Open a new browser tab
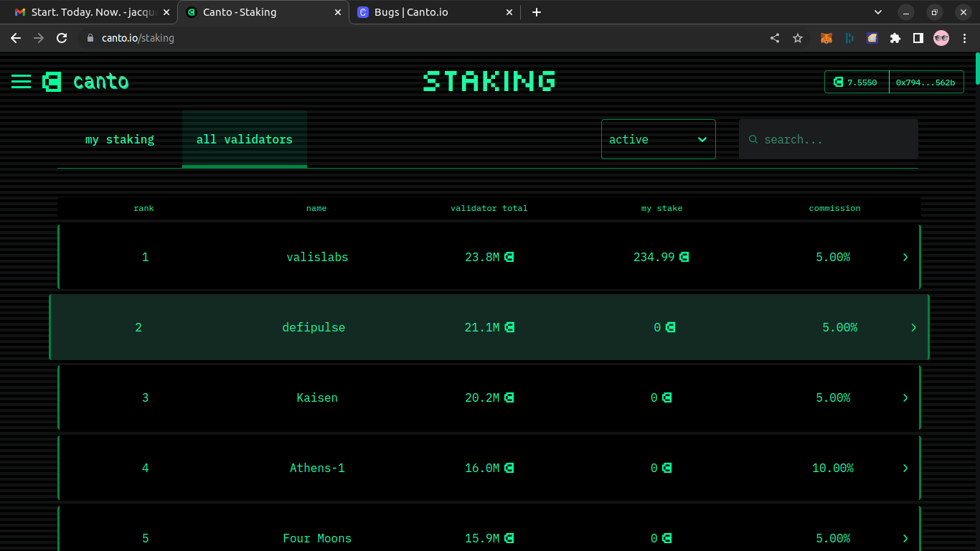 coord(537,12)
